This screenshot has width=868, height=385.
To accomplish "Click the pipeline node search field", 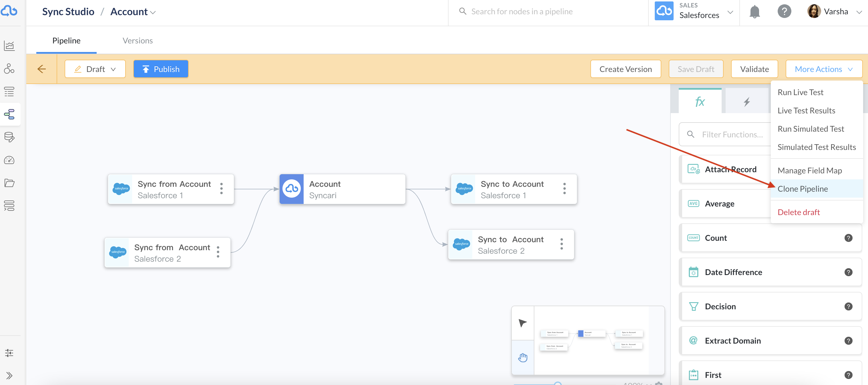I will tap(548, 12).
